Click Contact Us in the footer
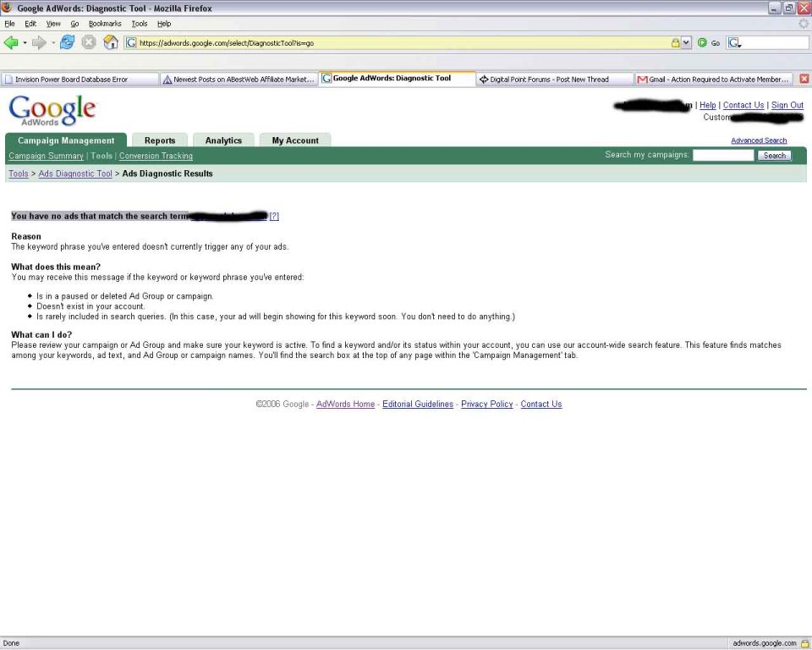The width and height of the screenshot is (812, 650). pos(541,405)
